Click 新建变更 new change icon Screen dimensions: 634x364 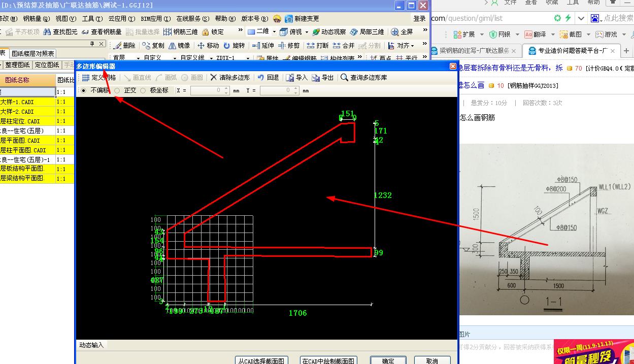[x=289, y=18]
